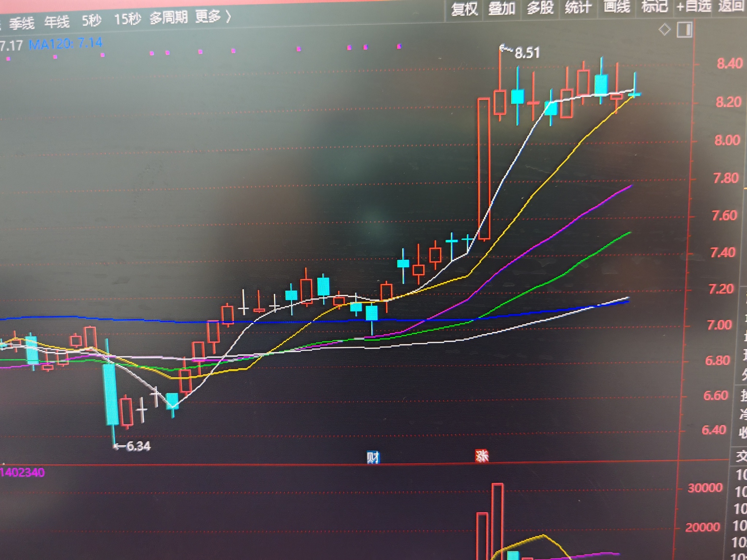The width and height of the screenshot is (747, 560).
Task: Click the 7.20 price axis label
Action: click(x=721, y=289)
